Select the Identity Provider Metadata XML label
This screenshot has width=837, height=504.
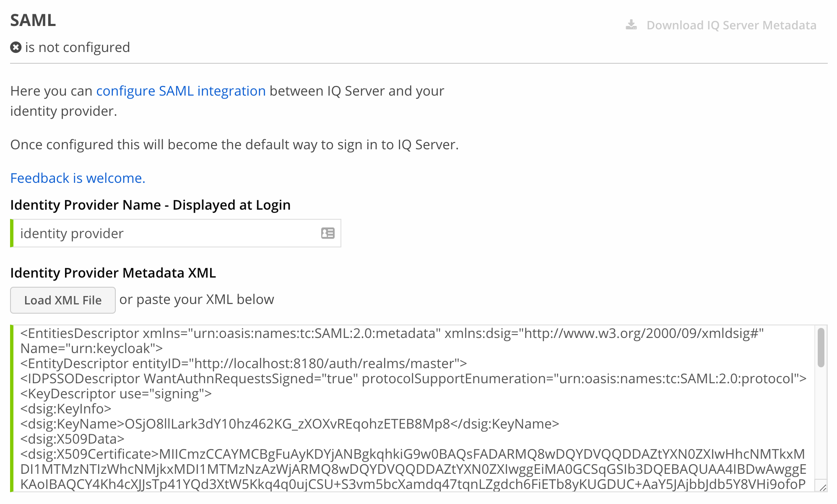coord(112,273)
